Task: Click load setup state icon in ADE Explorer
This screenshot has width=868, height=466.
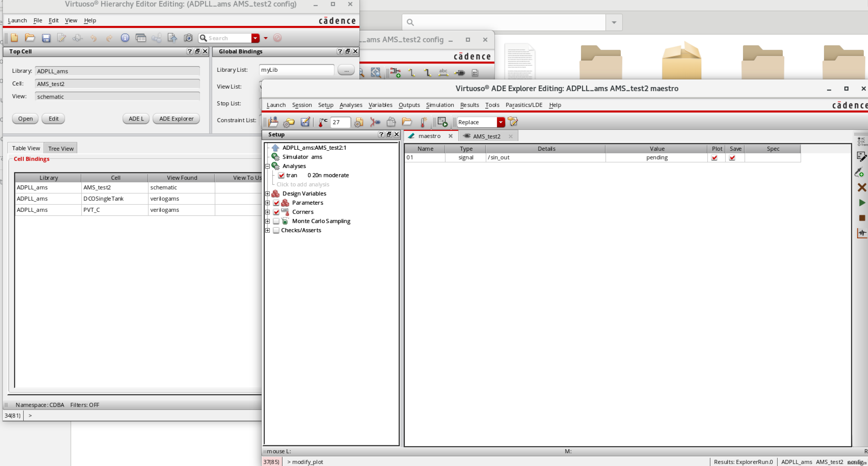Action: click(x=273, y=122)
